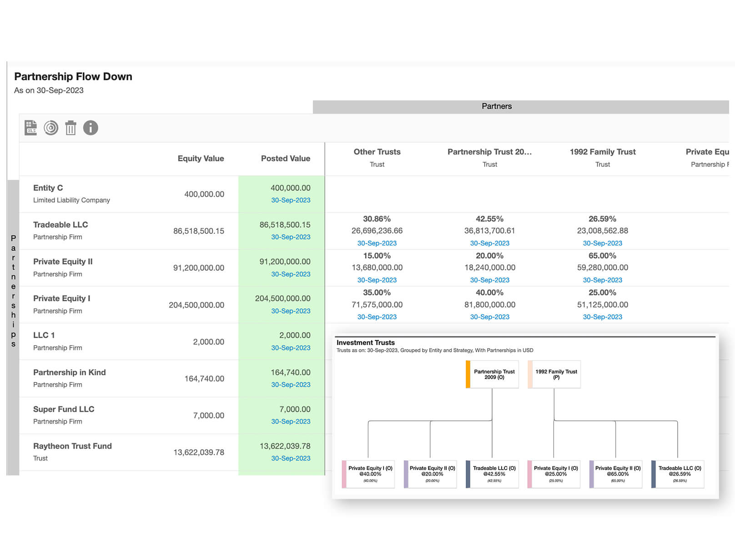Click the Other Trusts column header
Viewport: 735px width, 560px height.
(x=377, y=152)
